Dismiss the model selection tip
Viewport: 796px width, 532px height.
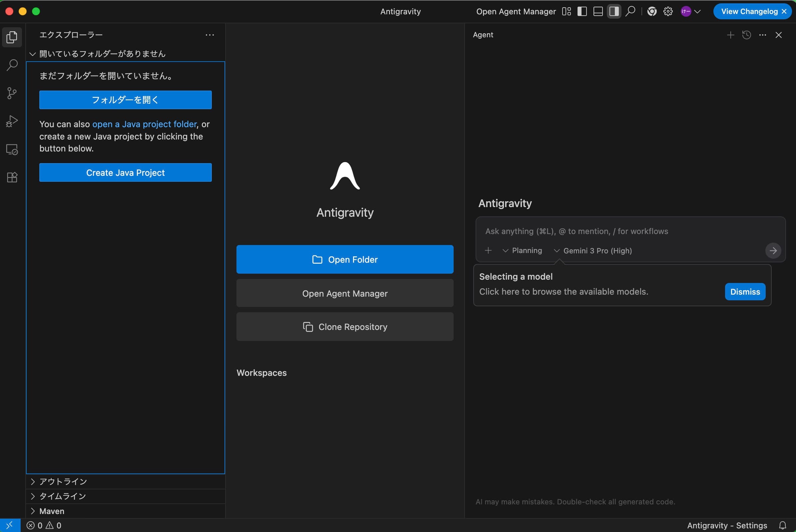coord(744,291)
